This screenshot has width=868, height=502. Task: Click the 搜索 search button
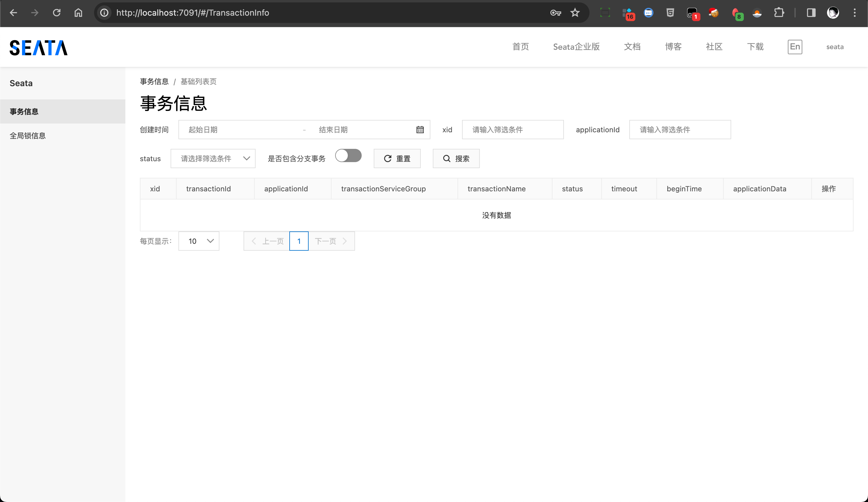click(x=456, y=158)
